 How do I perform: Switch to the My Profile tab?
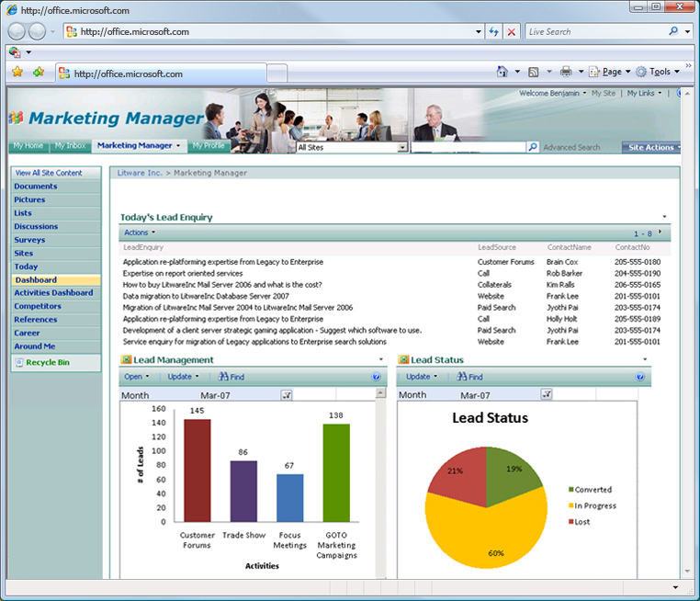(x=208, y=146)
